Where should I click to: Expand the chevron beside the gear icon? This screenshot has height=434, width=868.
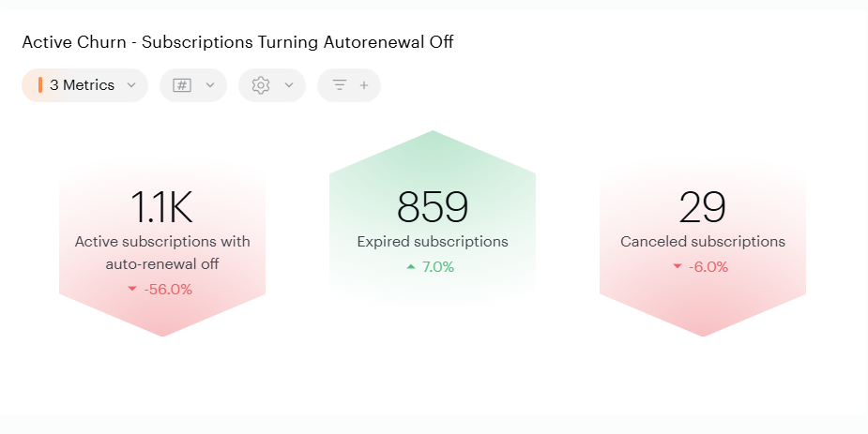289,85
